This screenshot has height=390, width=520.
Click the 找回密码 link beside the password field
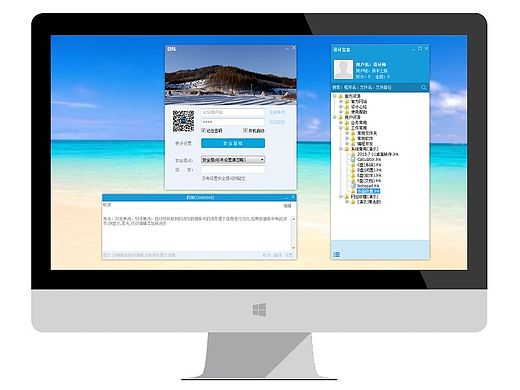[x=277, y=122]
